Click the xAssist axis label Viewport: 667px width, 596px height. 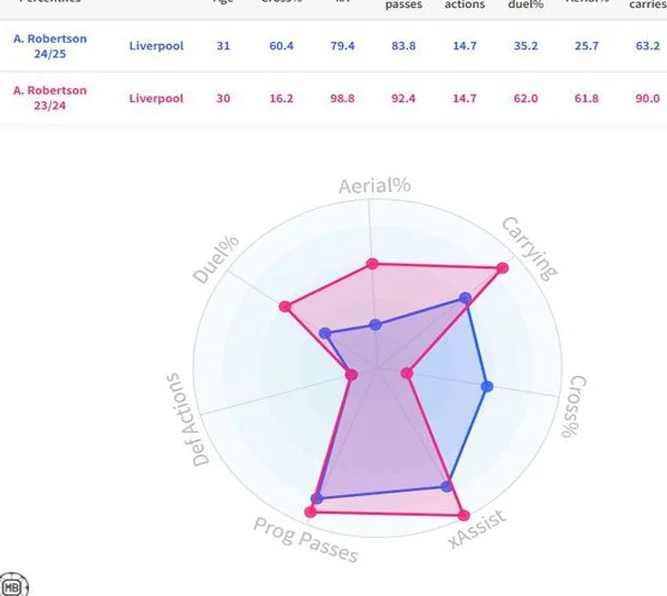[477, 529]
